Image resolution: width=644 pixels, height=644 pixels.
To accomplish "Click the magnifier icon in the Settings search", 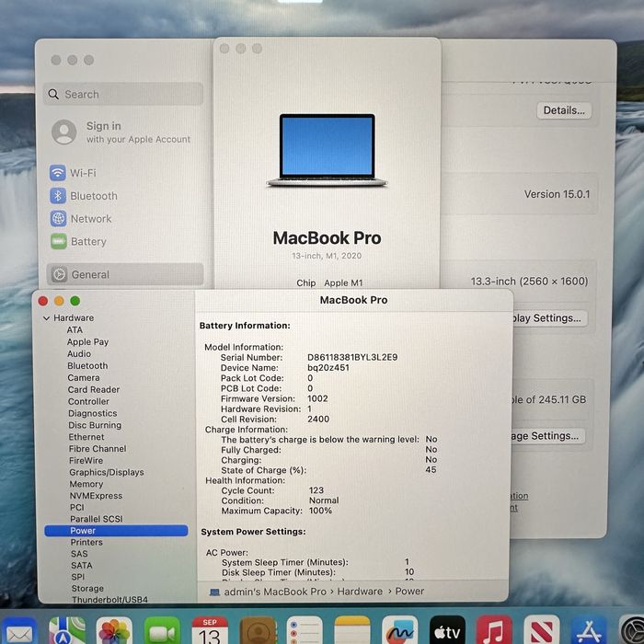I will pyautogui.click(x=53, y=95).
